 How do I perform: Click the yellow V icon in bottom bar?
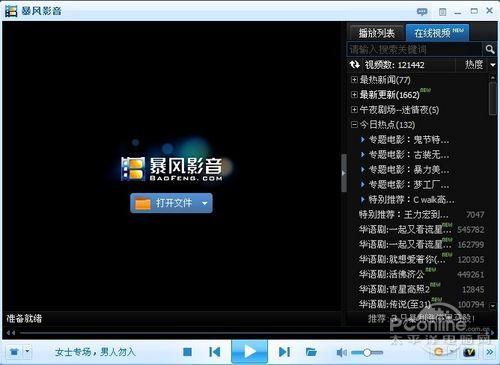click(469, 352)
